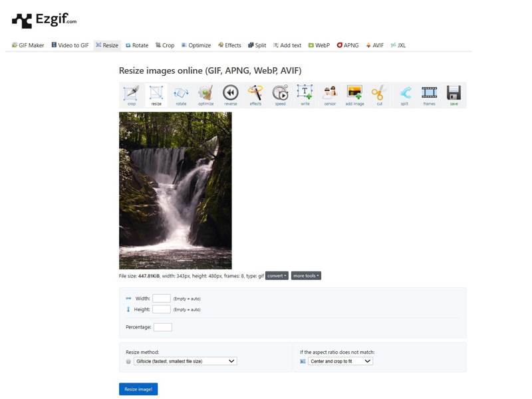The width and height of the screenshot is (532, 399).
Task: Open the add image tool
Action: (354, 94)
